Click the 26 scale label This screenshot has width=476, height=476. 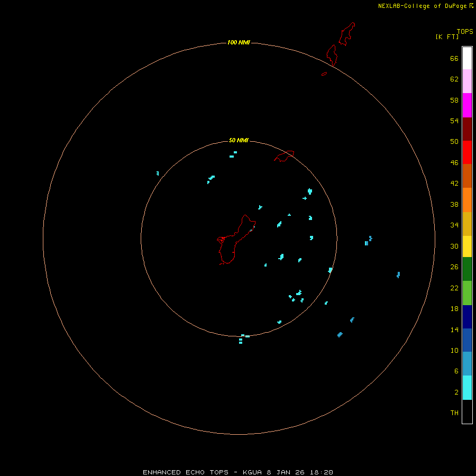pos(454,267)
